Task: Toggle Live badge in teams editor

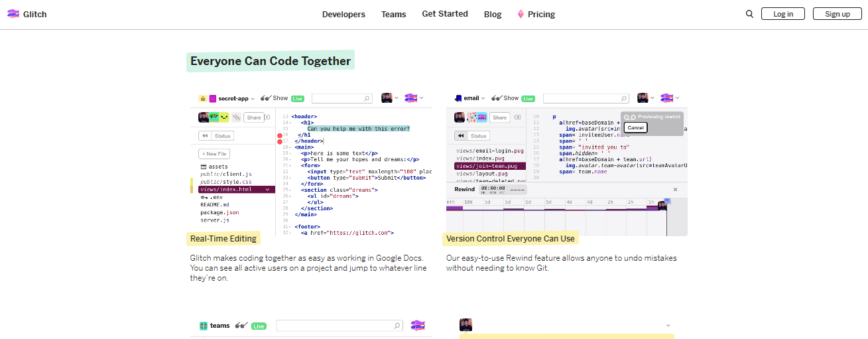Action: [259, 326]
